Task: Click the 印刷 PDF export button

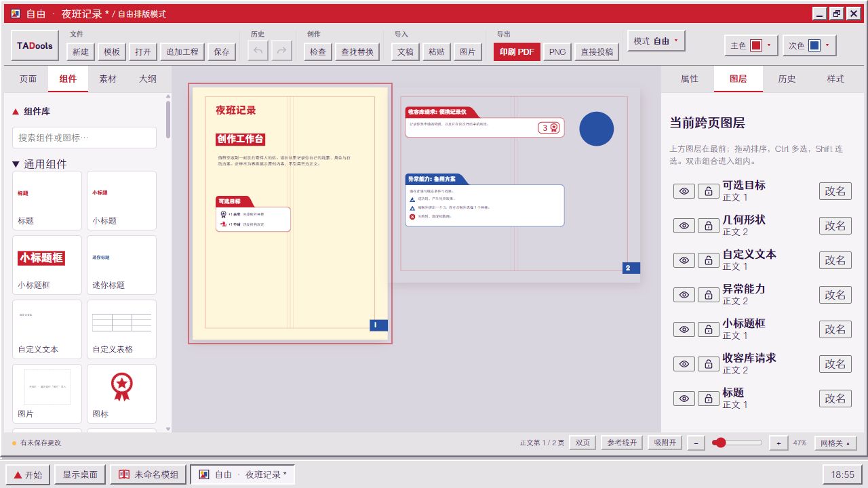Action: click(x=517, y=52)
